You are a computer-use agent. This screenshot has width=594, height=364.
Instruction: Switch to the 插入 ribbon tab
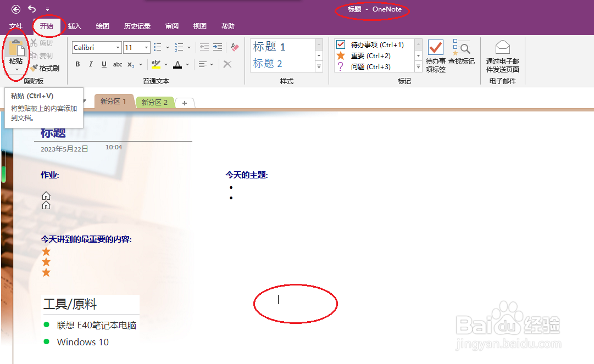pos(76,25)
